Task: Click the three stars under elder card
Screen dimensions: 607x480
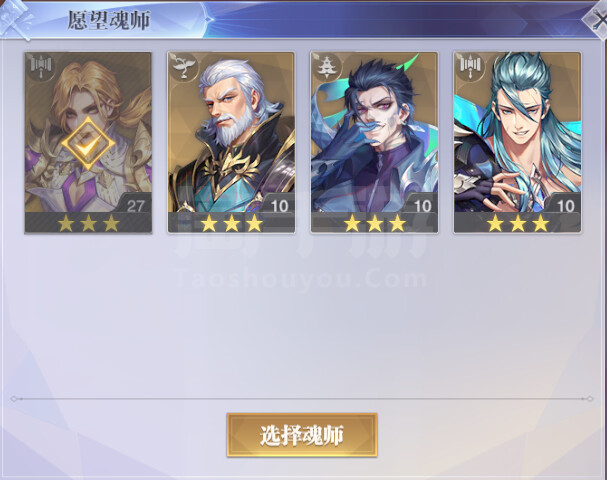Action: (231, 223)
